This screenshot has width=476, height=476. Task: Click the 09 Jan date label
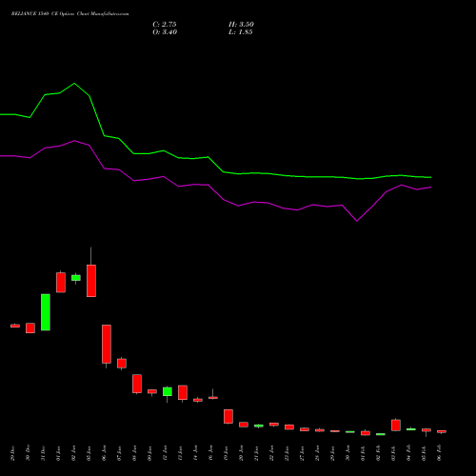[149, 453]
